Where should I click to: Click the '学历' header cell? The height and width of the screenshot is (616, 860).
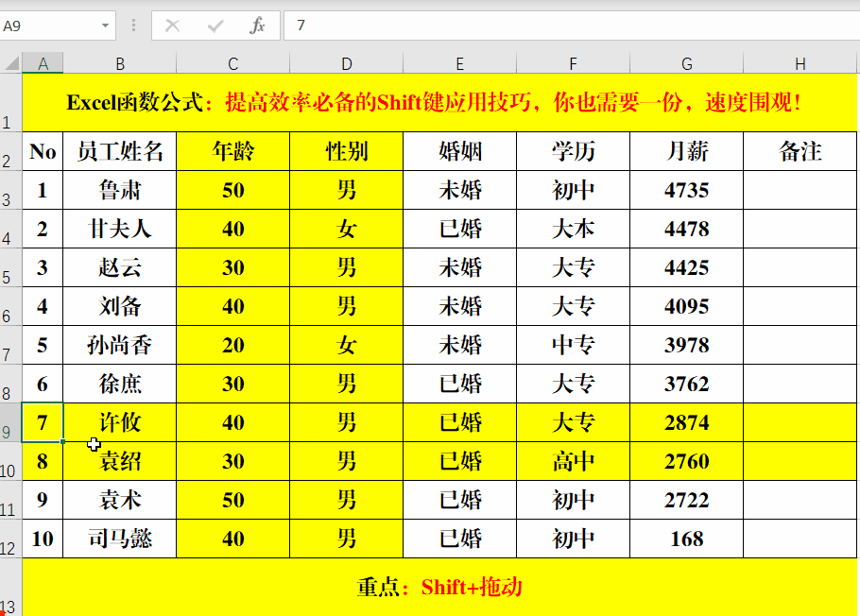pos(573,151)
